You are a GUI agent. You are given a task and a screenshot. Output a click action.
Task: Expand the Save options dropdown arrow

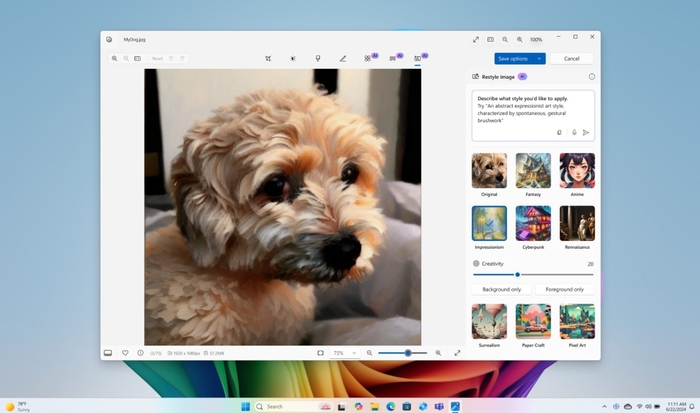[x=539, y=58]
